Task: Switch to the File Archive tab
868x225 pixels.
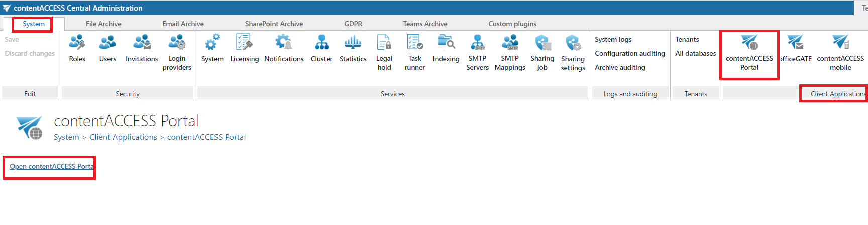Action: (103, 24)
